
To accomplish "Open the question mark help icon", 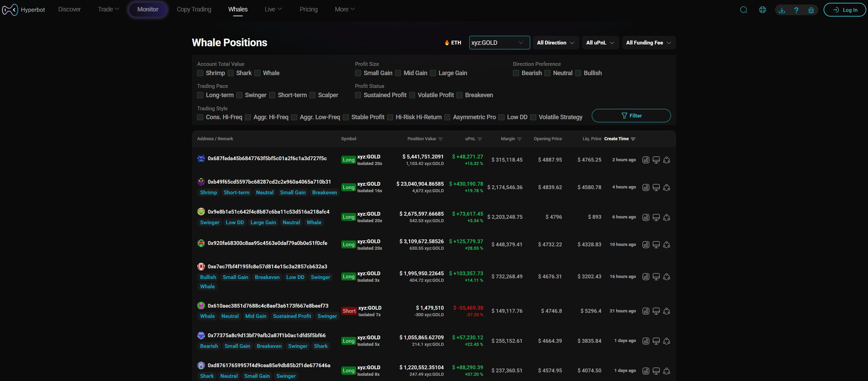I will [x=796, y=10].
